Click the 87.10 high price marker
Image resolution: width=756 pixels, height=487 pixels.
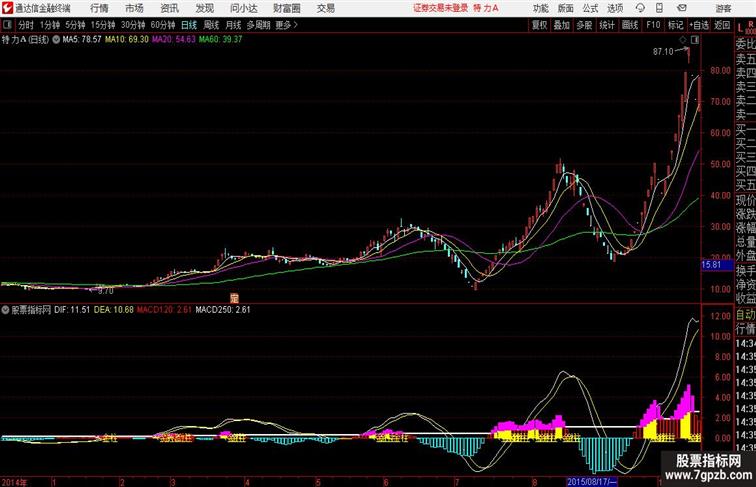click(x=663, y=52)
